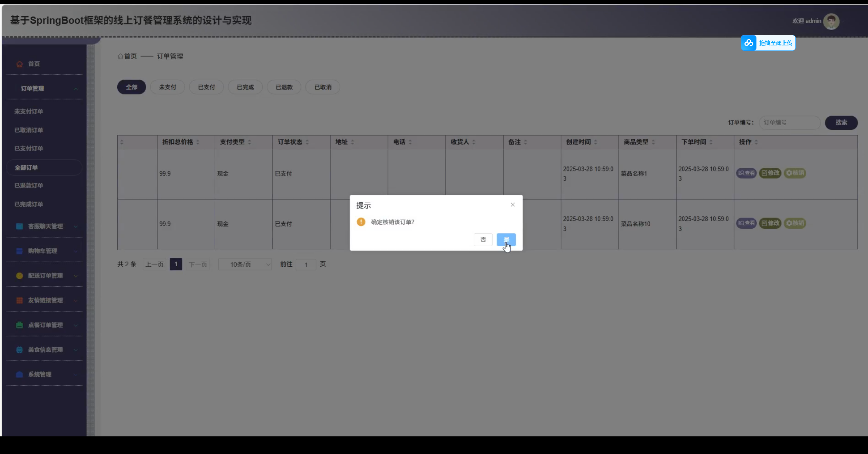Screen dimensions: 868x454
Task: Click the admin avatar picture
Action: pyautogui.click(x=831, y=21)
